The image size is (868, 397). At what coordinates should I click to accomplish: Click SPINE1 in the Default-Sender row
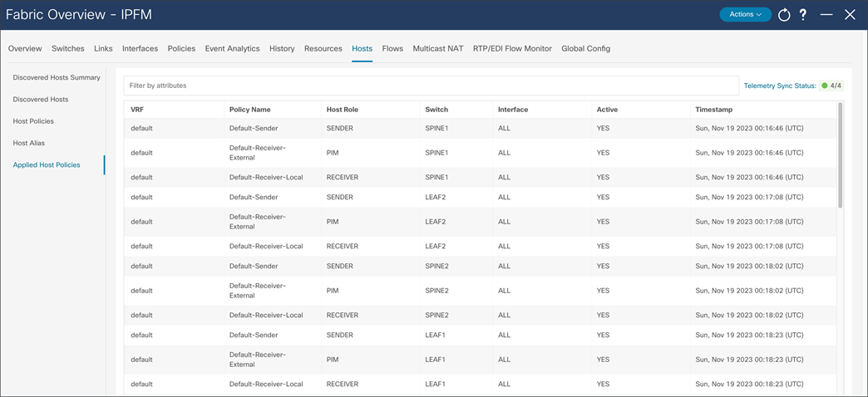tap(436, 128)
